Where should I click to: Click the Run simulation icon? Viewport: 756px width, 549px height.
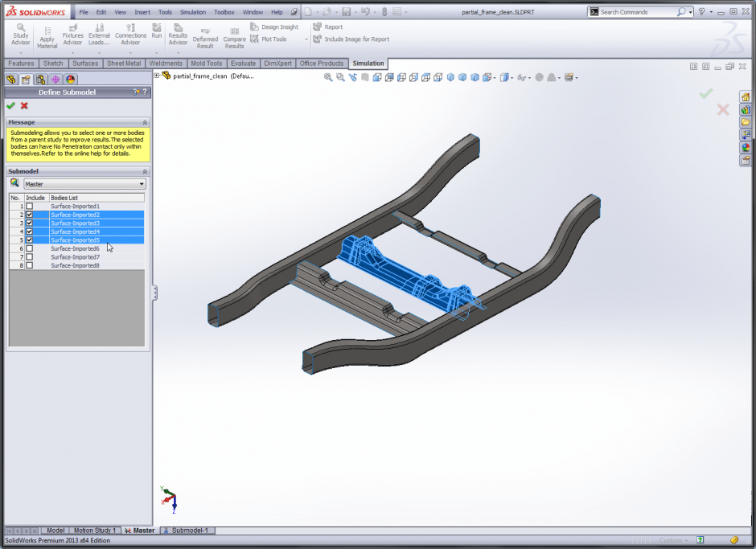click(x=156, y=33)
